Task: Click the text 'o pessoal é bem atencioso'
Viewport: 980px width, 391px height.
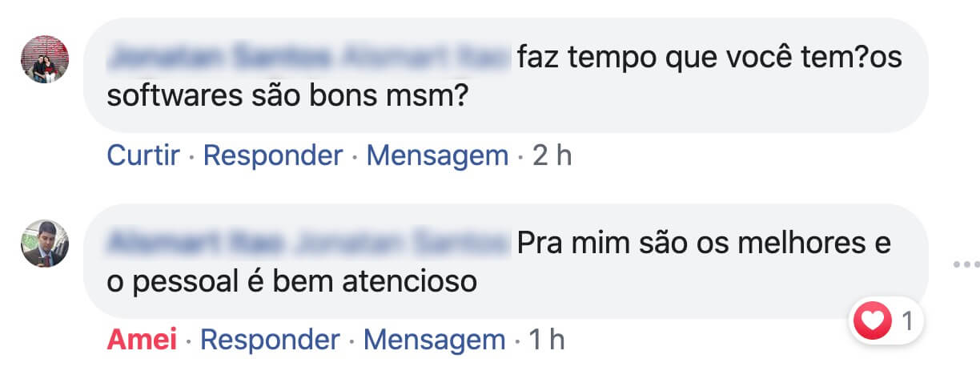Action: pos(291,281)
